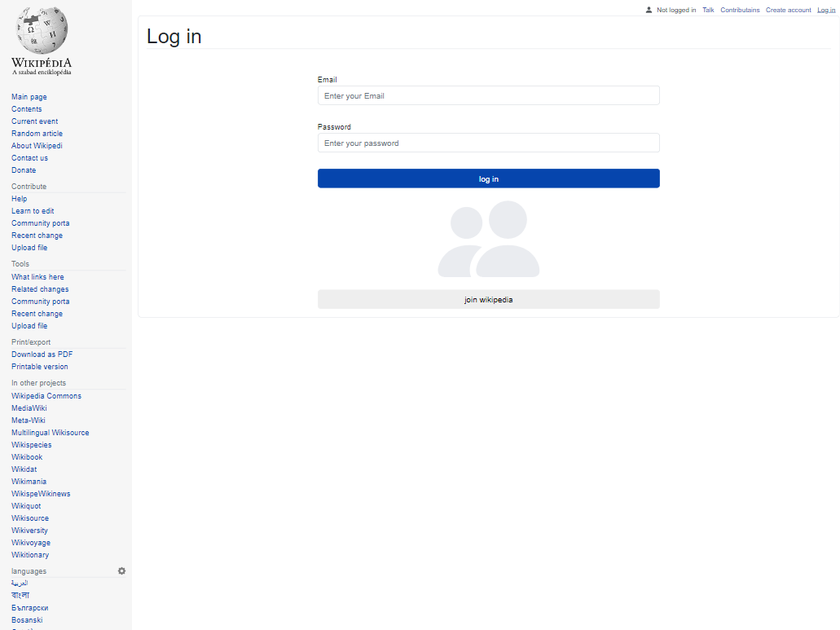Click Contact us in sidebar
This screenshot has width=840, height=630.
29,158
